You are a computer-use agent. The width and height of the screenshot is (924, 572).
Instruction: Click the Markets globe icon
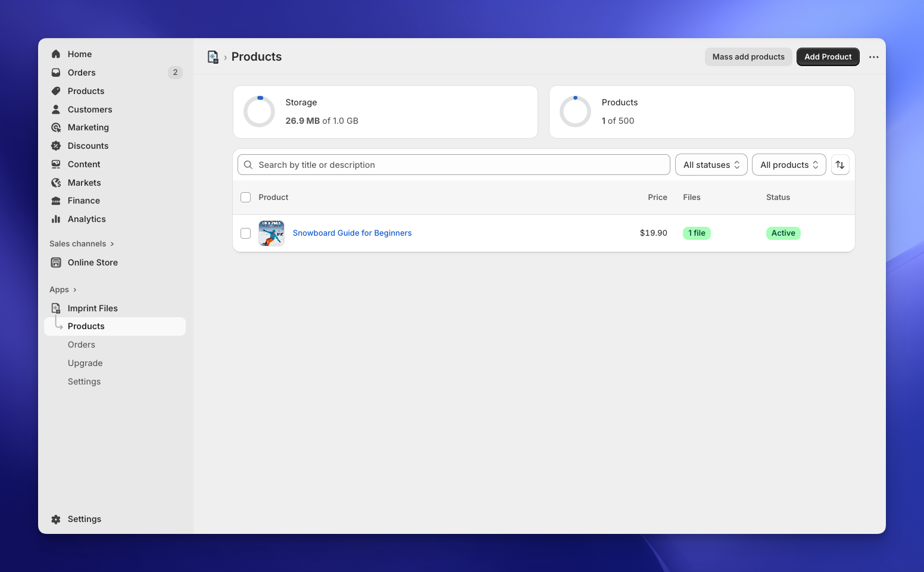click(56, 183)
